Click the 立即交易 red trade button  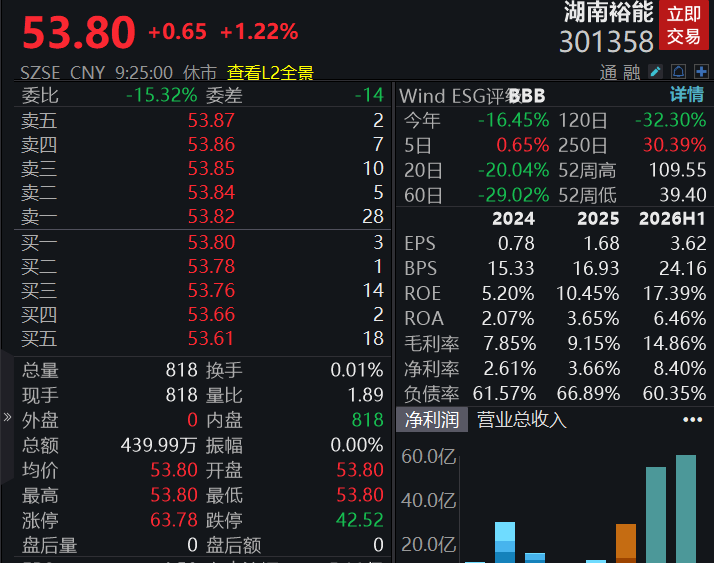683,26
